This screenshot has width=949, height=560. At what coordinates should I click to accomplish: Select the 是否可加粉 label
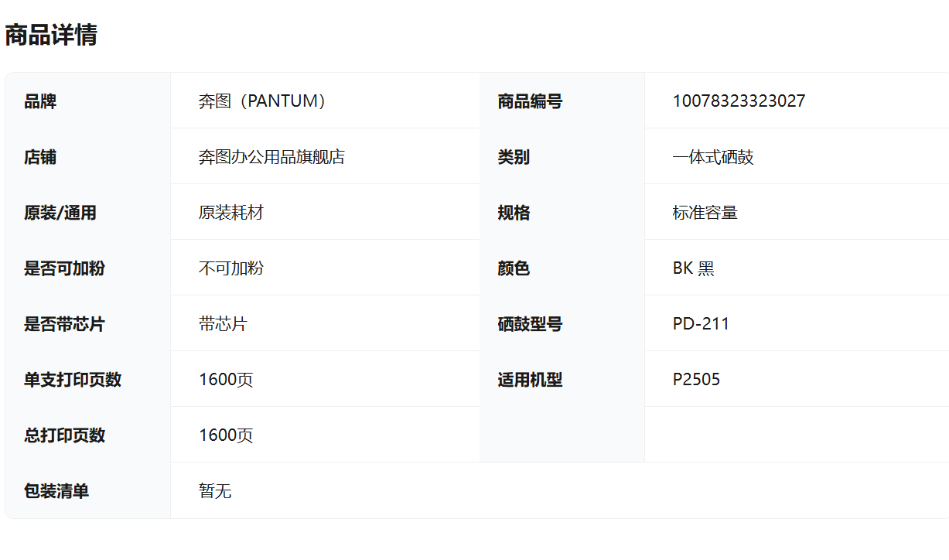point(64,268)
